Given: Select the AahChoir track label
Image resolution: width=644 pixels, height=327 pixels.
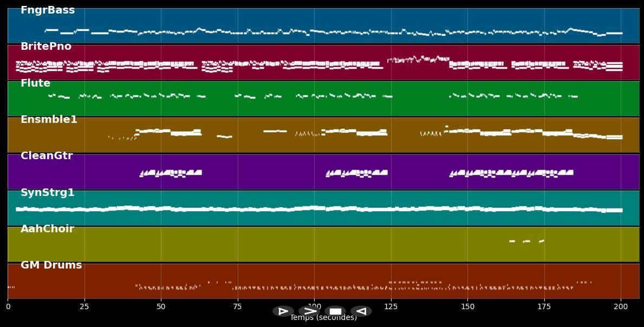Looking at the screenshot, I should (x=47, y=228).
